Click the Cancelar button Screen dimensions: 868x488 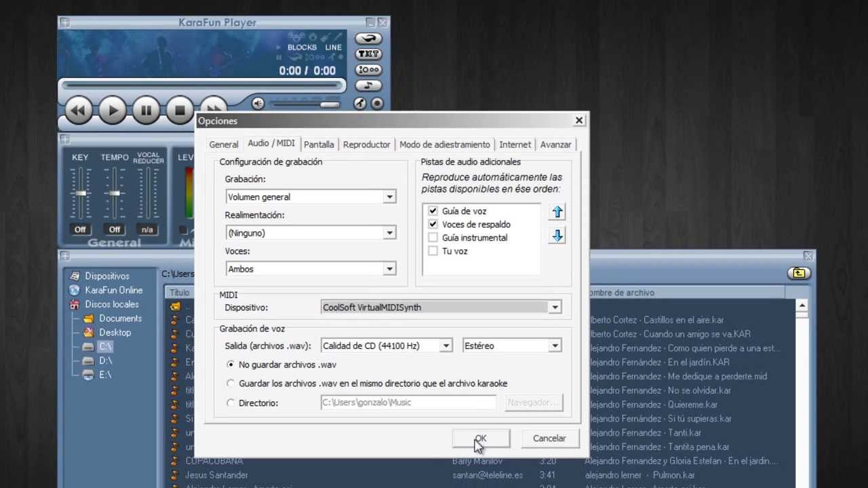(549, 439)
